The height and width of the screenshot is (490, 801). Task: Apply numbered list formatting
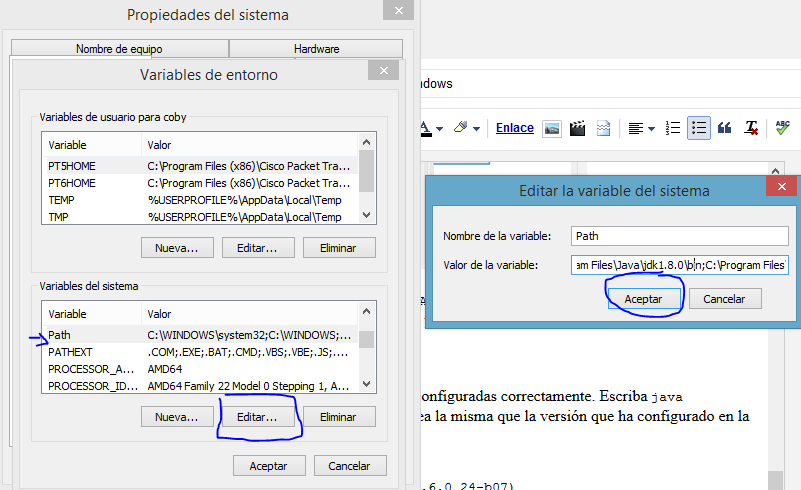click(673, 128)
